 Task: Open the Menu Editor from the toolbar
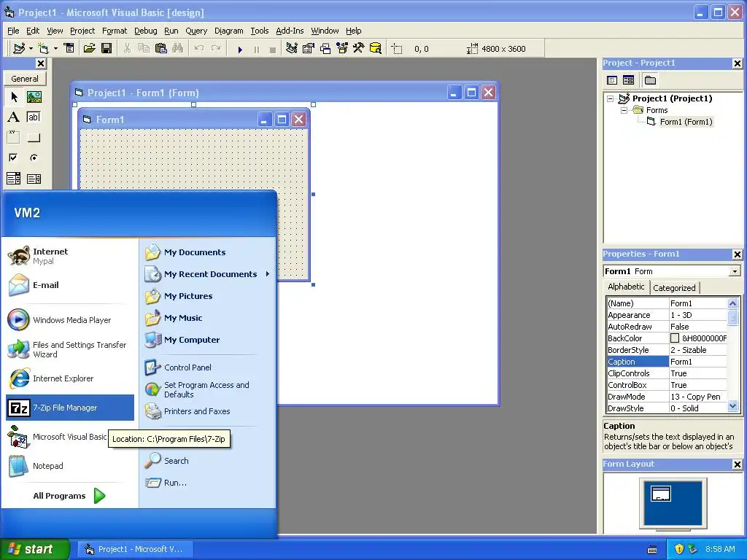pos(69,48)
